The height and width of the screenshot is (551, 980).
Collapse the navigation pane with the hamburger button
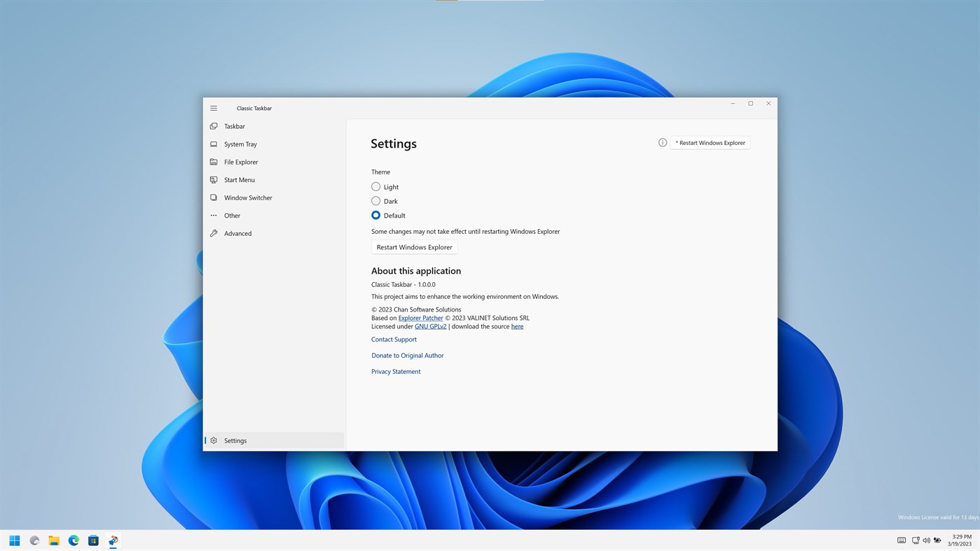click(213, 108)
